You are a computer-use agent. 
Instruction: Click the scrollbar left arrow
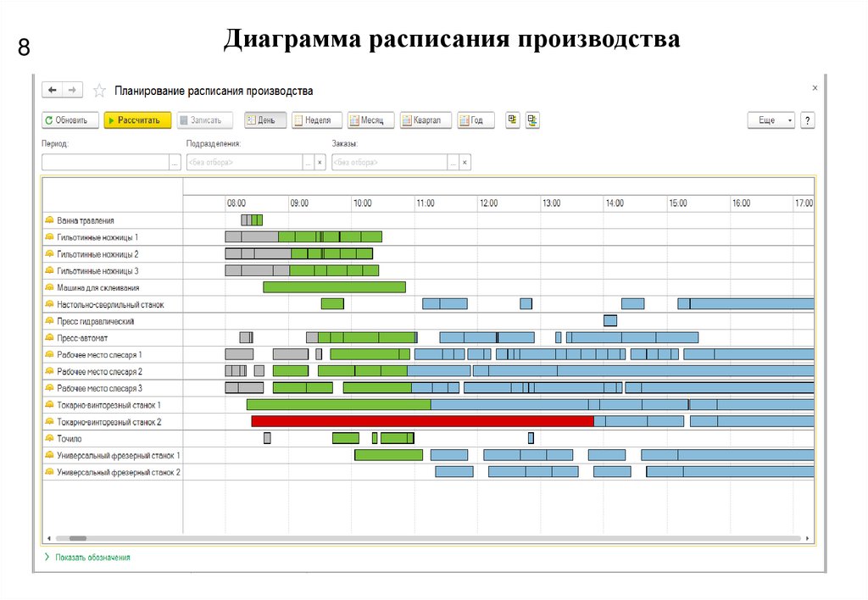pos(48,538)
